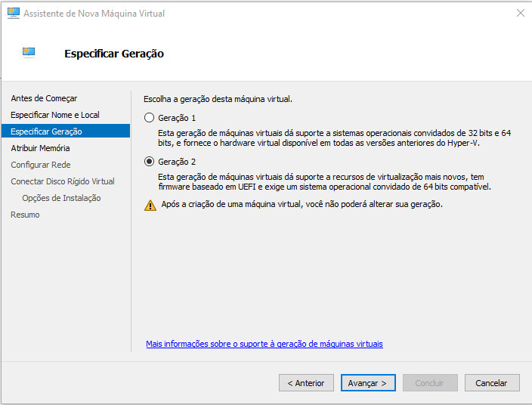Image resolution: width=532 pixels, height=405 pixels.
Task: Click the Geração 1 description about 32 bits
Action: click(335, 138)
